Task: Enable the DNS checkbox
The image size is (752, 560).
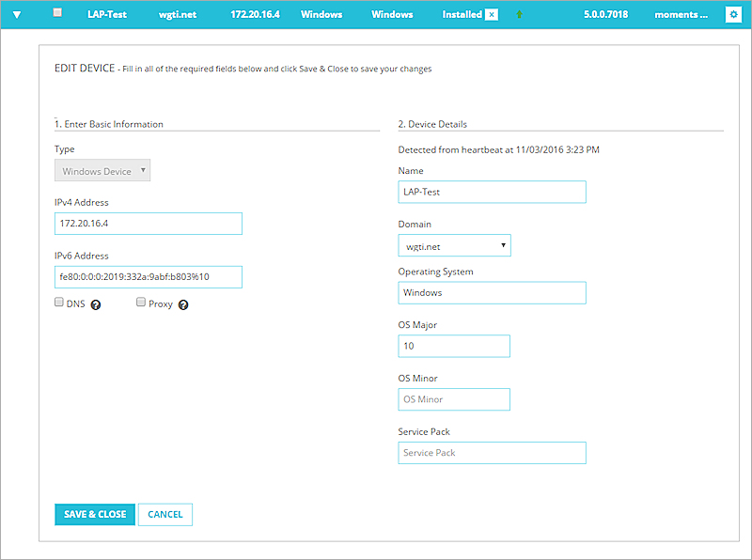Action: (57, 302)
